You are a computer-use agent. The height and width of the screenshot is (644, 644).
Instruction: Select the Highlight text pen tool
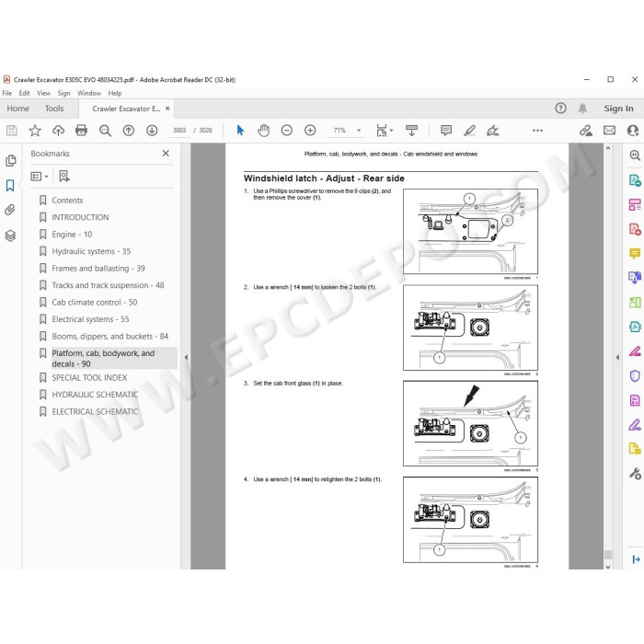click(x=469, y=131)
